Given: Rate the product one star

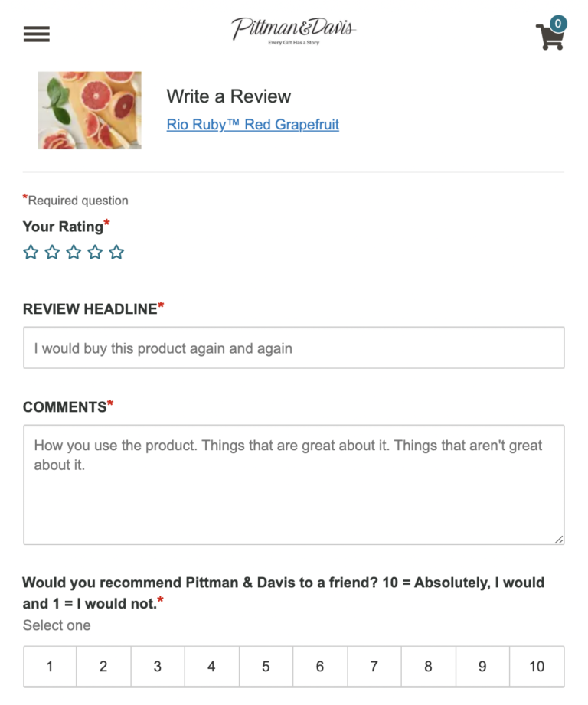Looking at the screenshot, I should click(31, 253).
